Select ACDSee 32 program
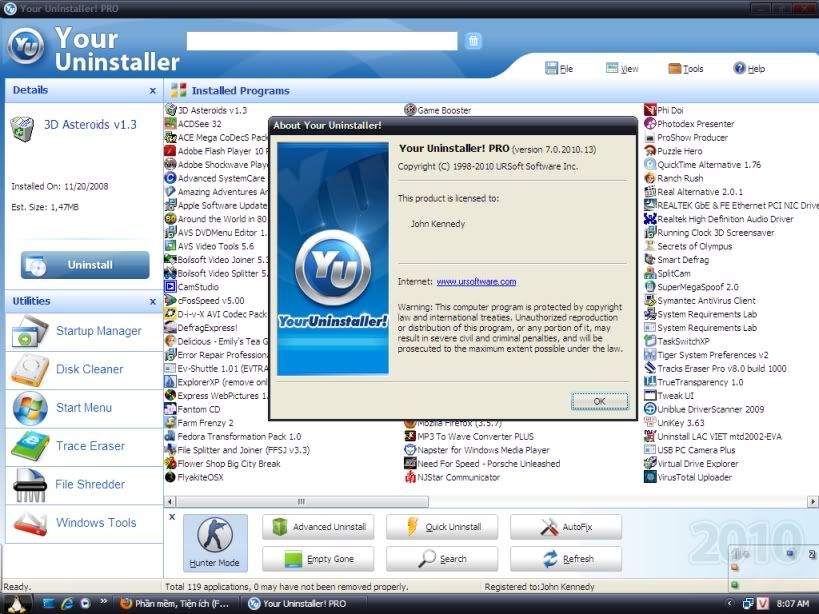The height and width of the screenshot is (614, 819). point(193,124)
